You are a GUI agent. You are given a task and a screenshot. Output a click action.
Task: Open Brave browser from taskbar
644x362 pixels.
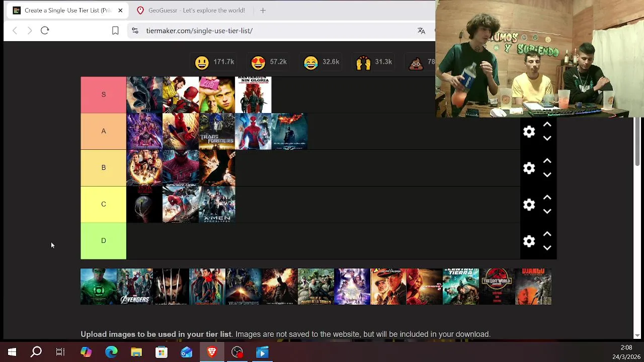(212, 352)
